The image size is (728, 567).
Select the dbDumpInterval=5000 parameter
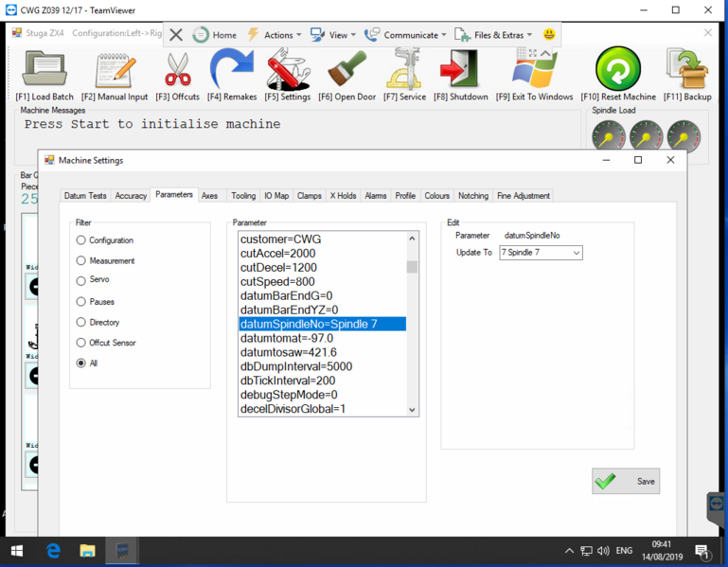tap(323, 366)
